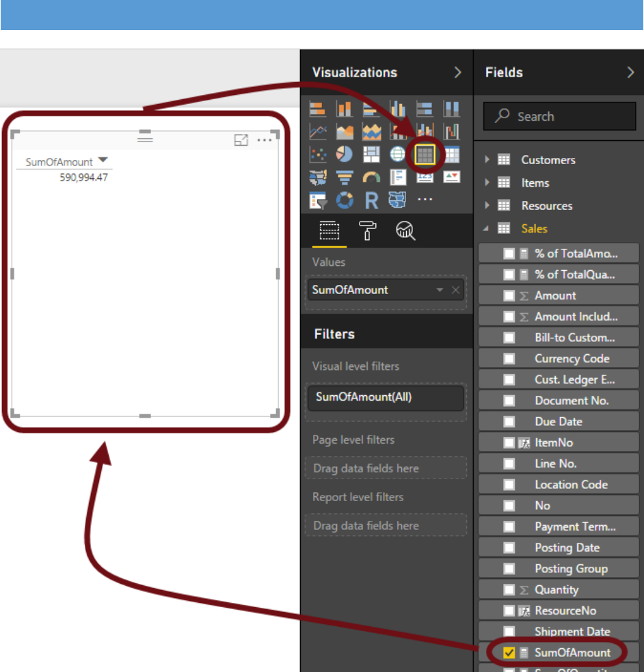Check the Currency Code field
This screenshot has width=644, height=672.
tap(509, 359)
